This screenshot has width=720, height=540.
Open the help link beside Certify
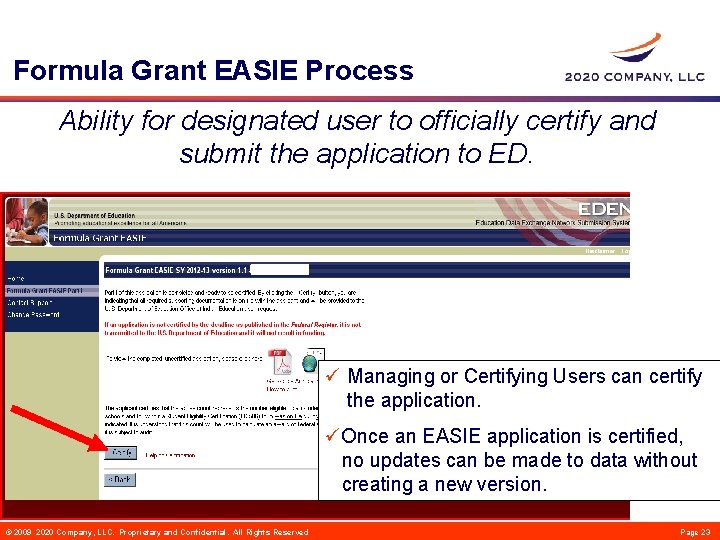(170, 455)
